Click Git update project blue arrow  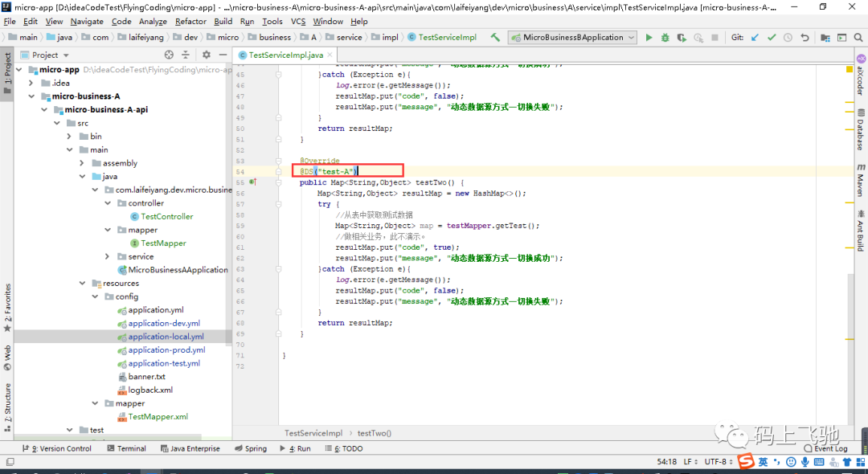(x=755, y=38)
